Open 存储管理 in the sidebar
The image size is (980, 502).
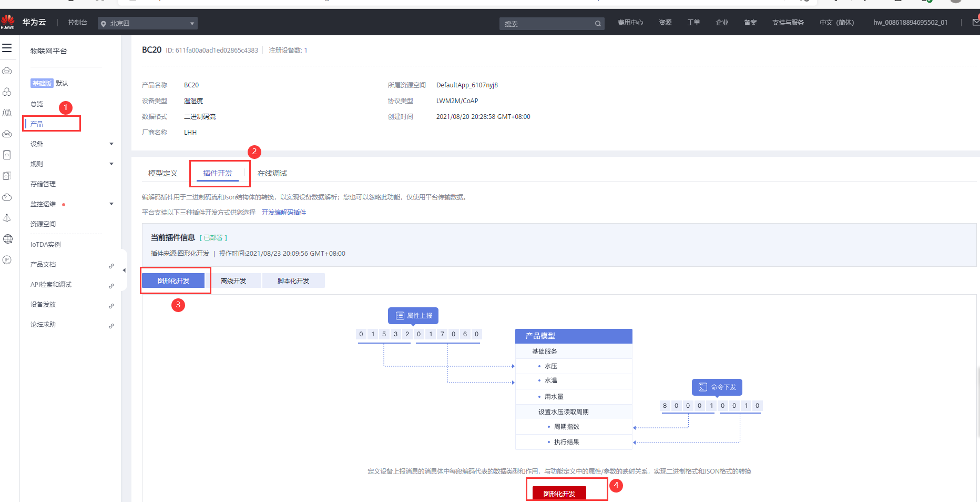click(x=43, y=184)
